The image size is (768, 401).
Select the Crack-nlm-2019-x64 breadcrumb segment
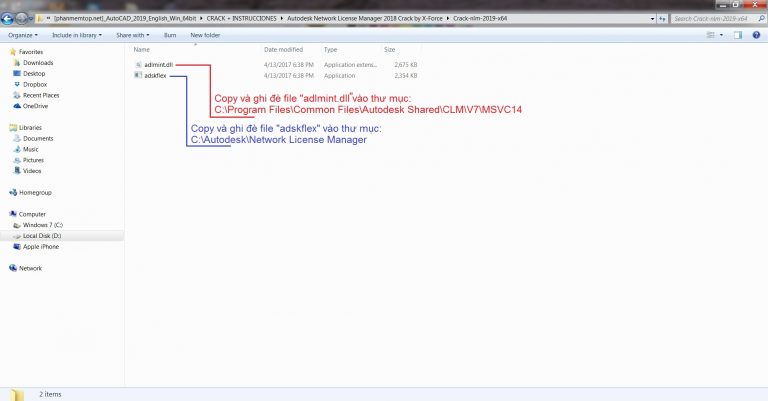(480, 19)
